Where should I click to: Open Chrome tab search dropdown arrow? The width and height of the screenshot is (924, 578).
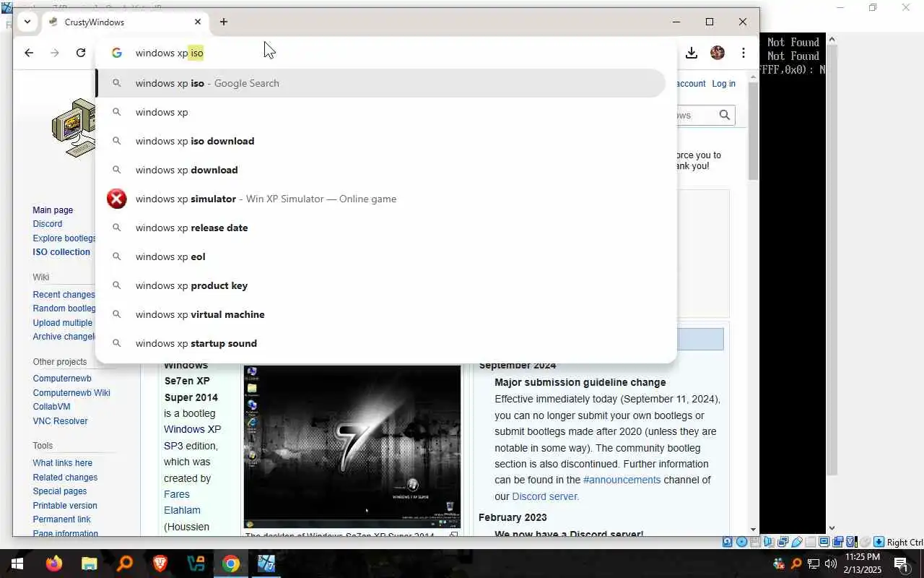click(27, 22)
